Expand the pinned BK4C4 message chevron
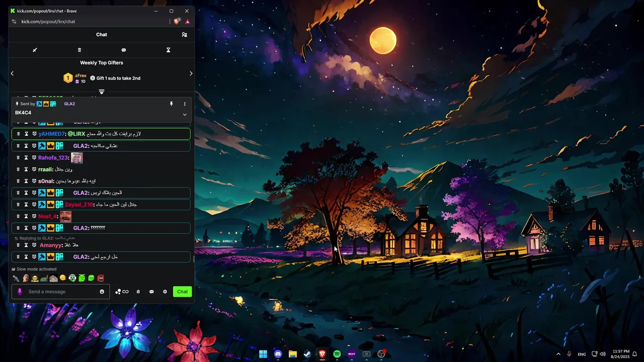644x362 pixels. pyautogui.click(x=185, y=114)
